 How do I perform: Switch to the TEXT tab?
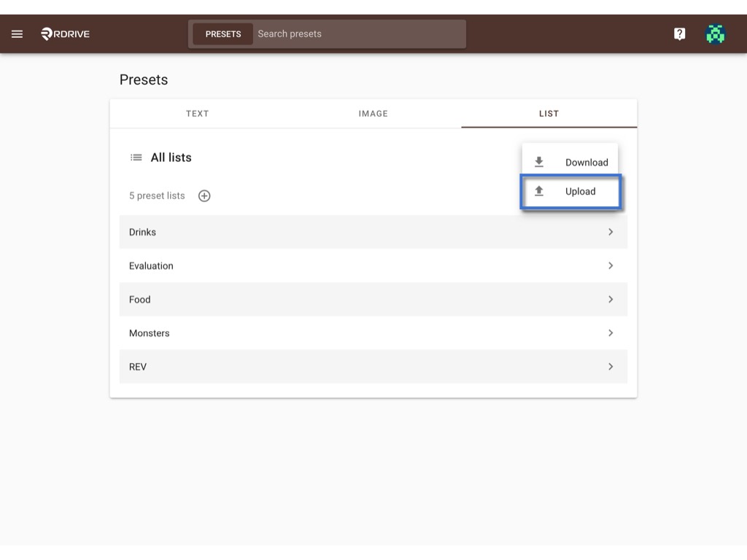(x=197, y=114)
